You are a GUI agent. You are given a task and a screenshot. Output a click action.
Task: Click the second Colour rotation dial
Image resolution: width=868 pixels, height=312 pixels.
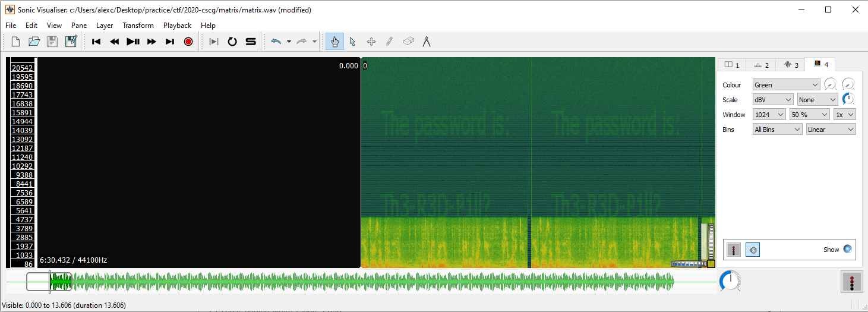pos(848,85)
